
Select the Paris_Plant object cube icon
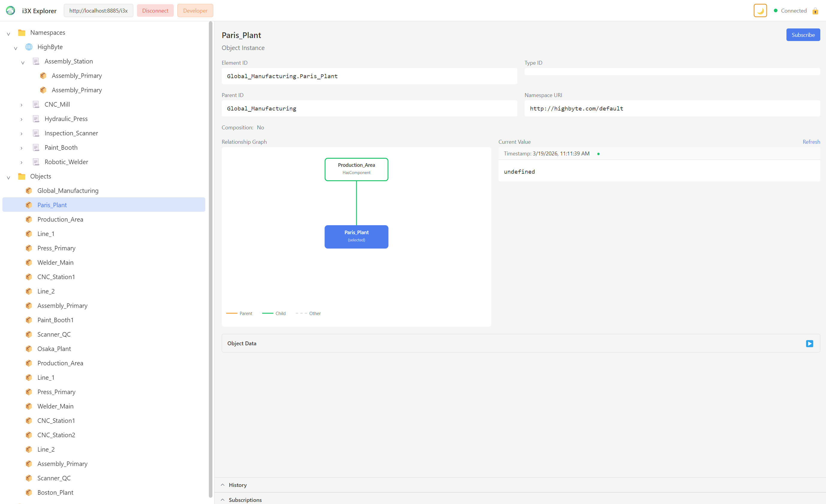click(29, 205)
